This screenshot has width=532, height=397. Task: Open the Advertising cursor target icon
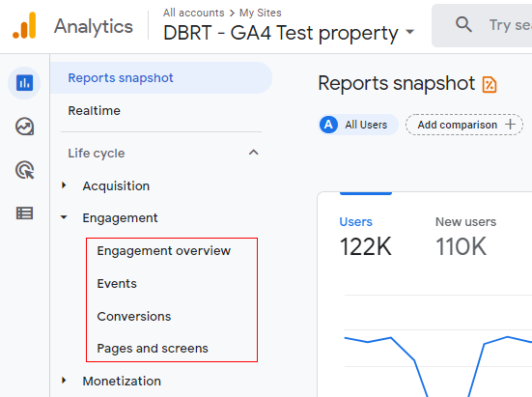tap(24, 170)
